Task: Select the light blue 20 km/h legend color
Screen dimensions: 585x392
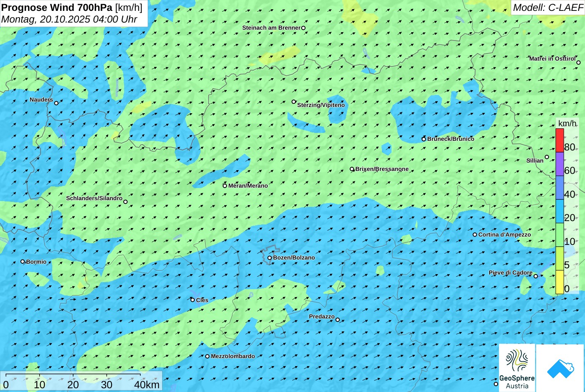Action: [x=560, y=211]
